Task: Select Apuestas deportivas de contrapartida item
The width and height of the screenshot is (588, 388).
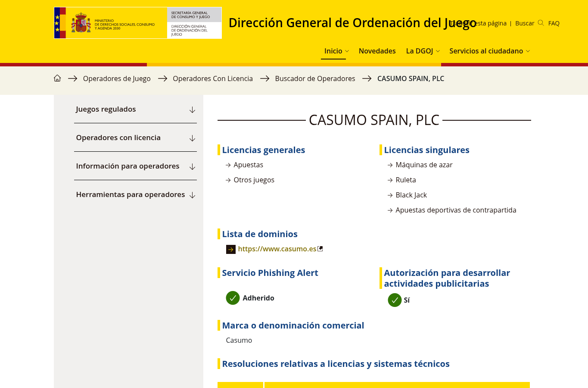Action: 456,210
